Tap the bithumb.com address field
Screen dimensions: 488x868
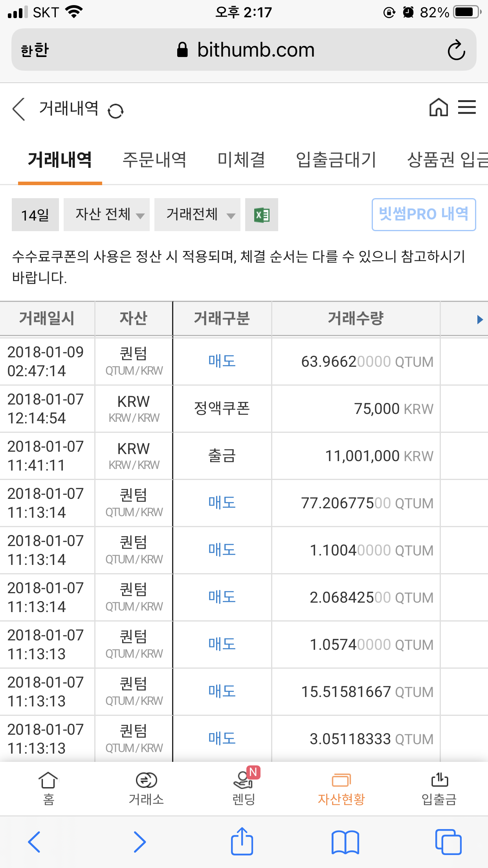[244, 50]
